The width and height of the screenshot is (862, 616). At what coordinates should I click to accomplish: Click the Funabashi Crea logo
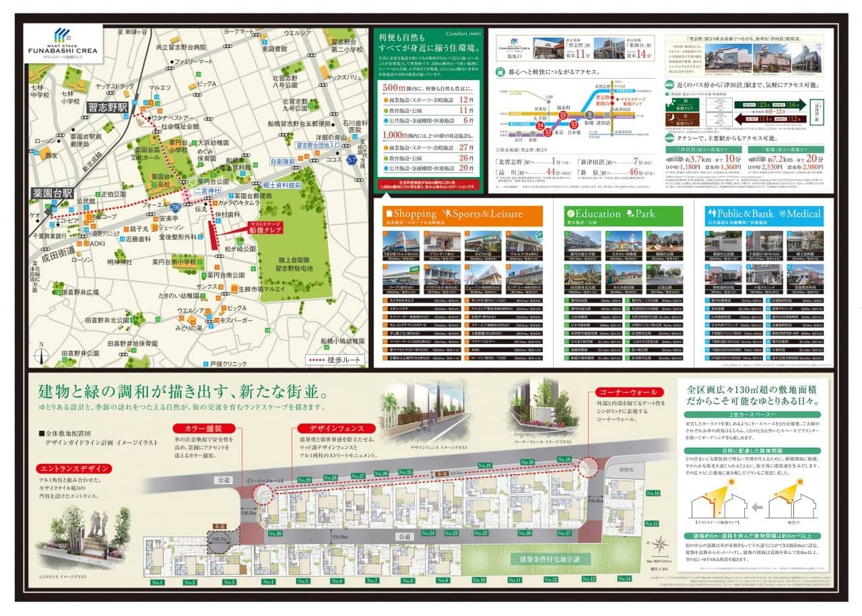click(64, 43)
